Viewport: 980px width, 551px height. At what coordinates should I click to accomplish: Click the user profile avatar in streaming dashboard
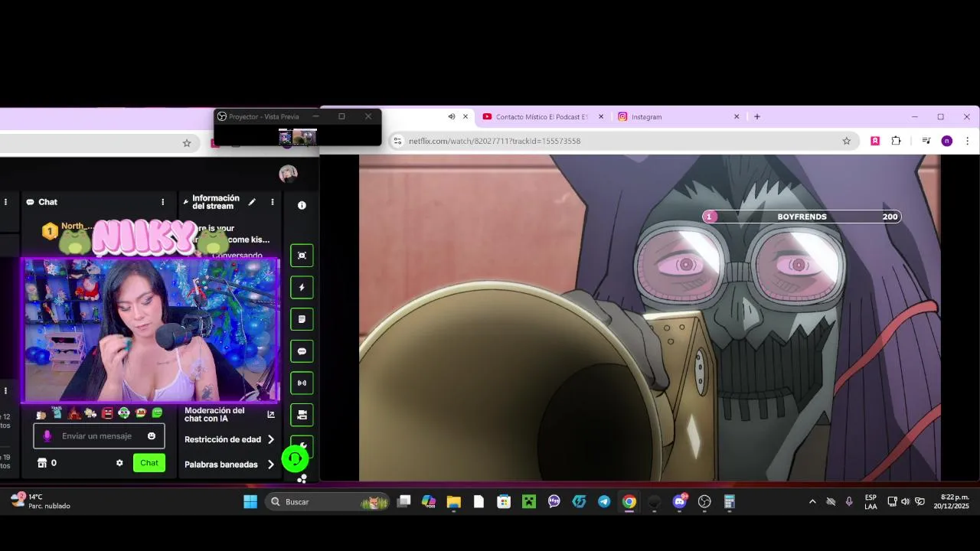click(x=289, y=174)
